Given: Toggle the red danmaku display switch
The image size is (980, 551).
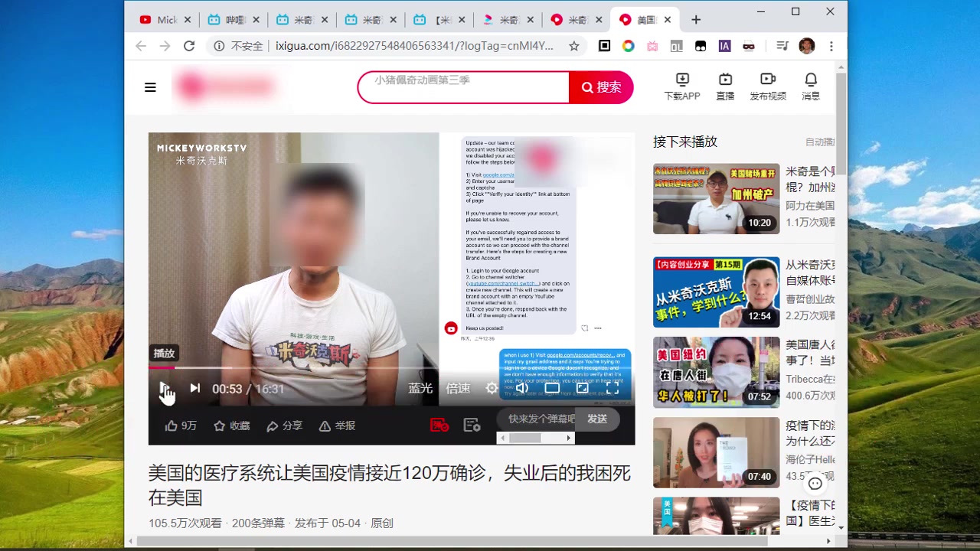Looking at the screenshot, I should point(439,425).
